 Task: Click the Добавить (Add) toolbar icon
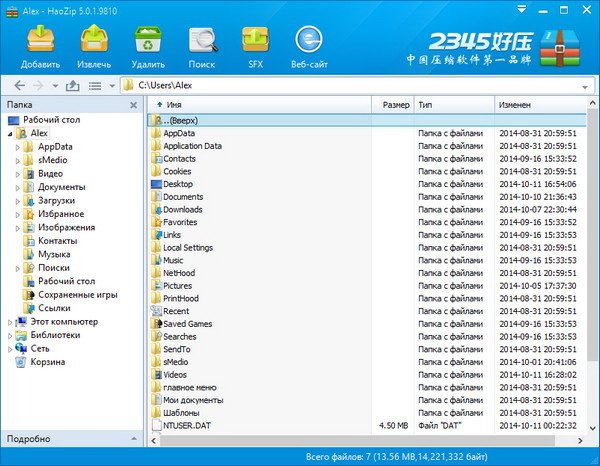pyautogui.click(x=40, y=39)
